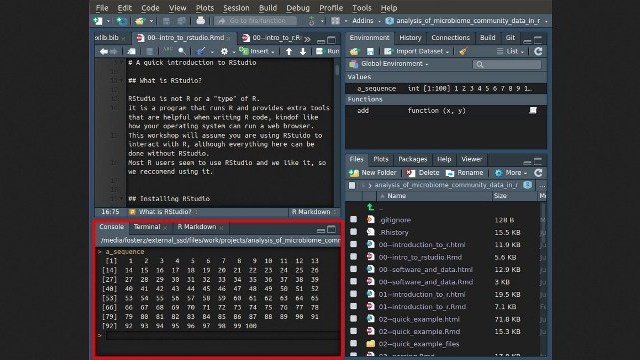Refresh the Environment pane
This screenshot has height=360, width=640.
coord(538,51)
